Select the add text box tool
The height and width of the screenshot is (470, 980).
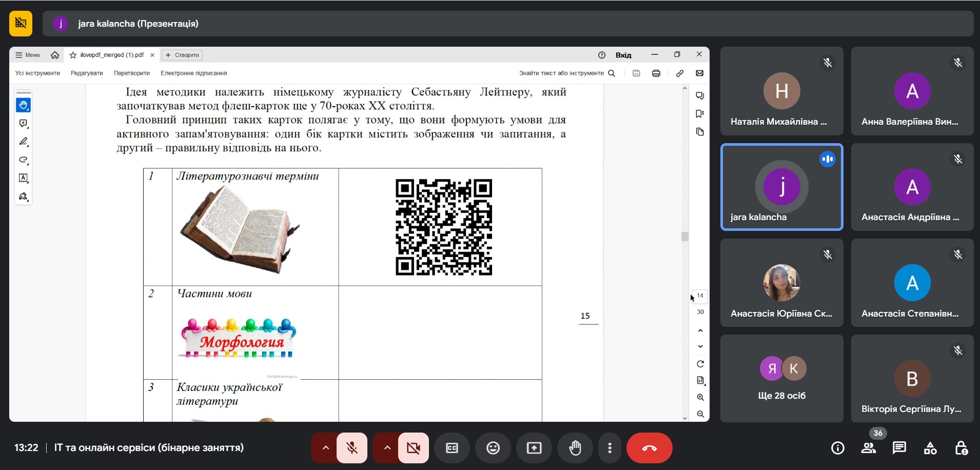click(x=23, y=178)
